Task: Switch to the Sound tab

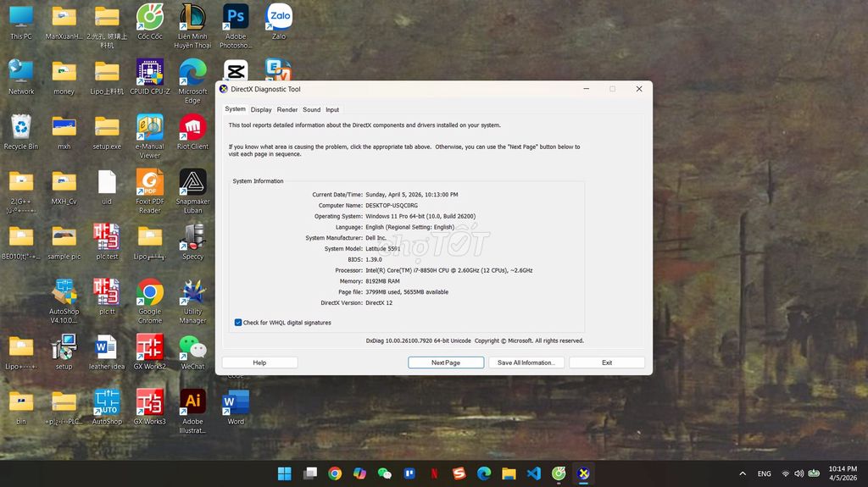Action: point(311,109)
